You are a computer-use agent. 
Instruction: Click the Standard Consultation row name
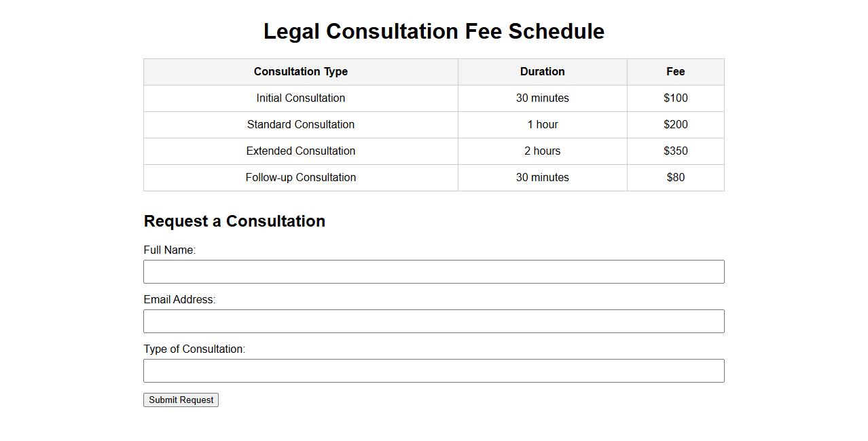[x=300, y=125]
